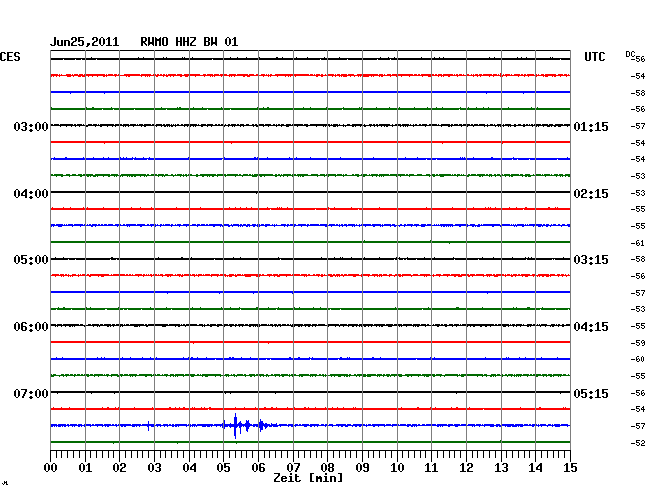
Task: Select the DC offset value -60
Action: [x=638, y=359]
